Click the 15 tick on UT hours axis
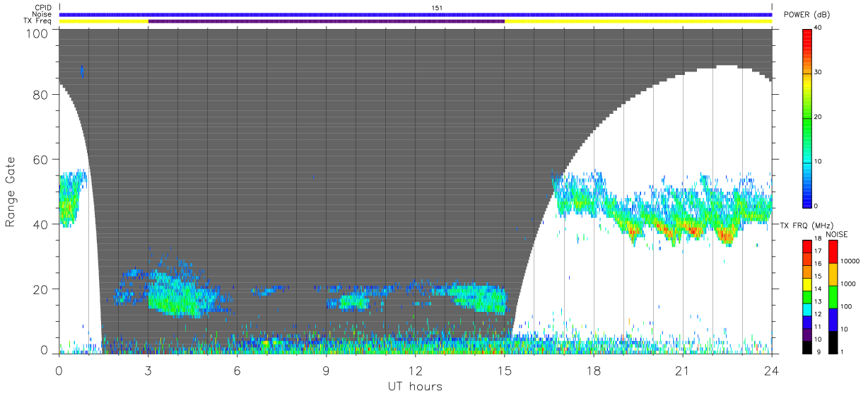This screenshot has height=401, width=868. 505,370
